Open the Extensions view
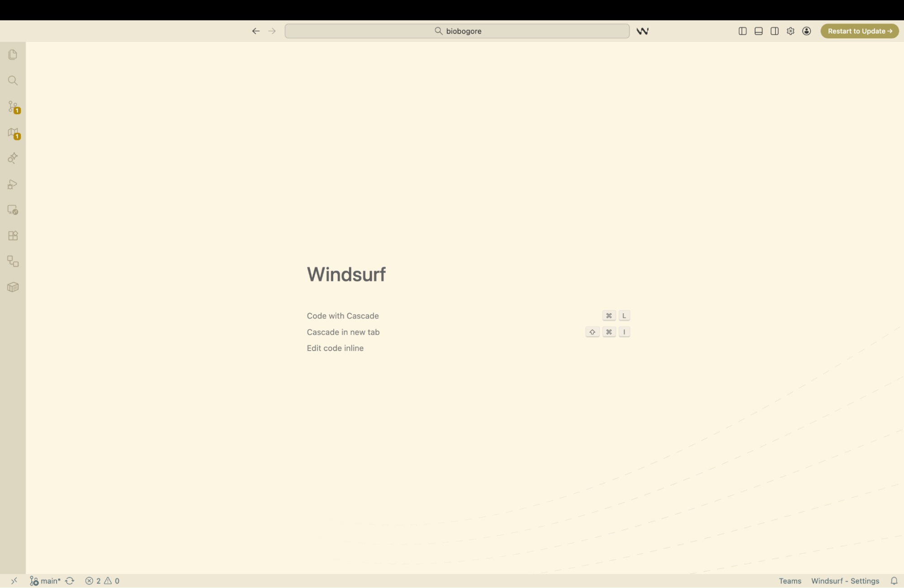 13,235
